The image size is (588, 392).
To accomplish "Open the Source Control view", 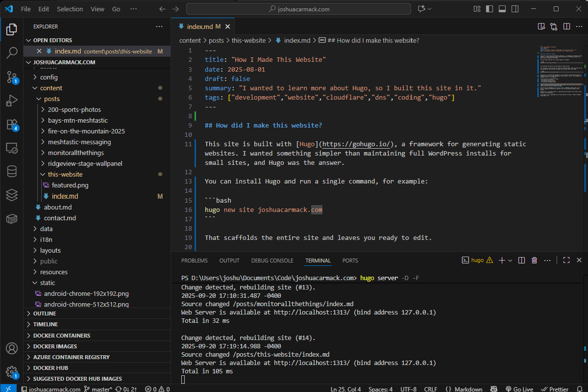I will [x=12, y=77].
